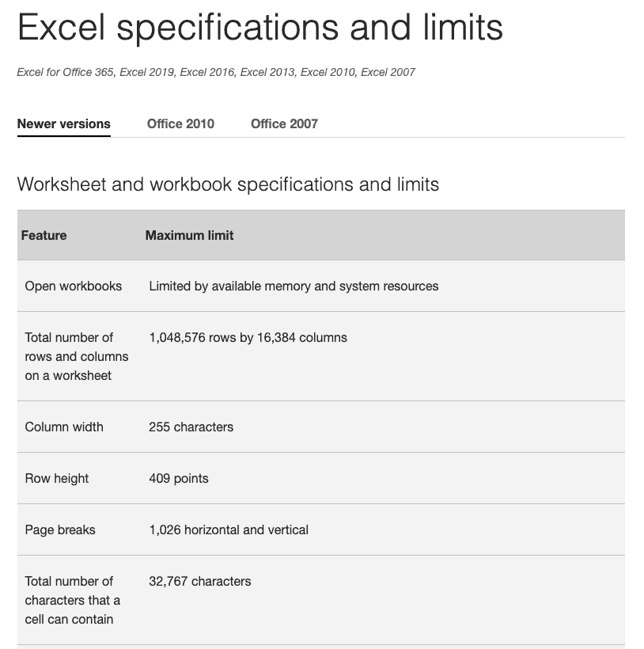The height and width of the screenshot is (649, 644).
Task: Click the Row height table row
Action: pyautogui.click(x=55, y=478)
